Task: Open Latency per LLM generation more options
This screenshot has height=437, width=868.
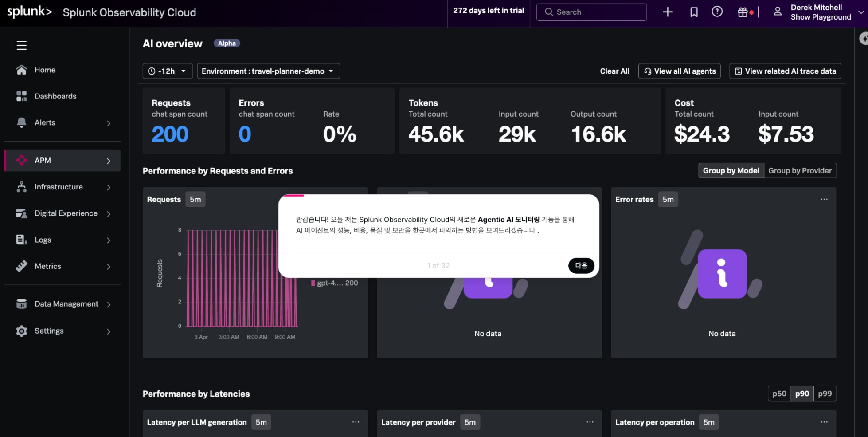Action: (x=356, y=422)
